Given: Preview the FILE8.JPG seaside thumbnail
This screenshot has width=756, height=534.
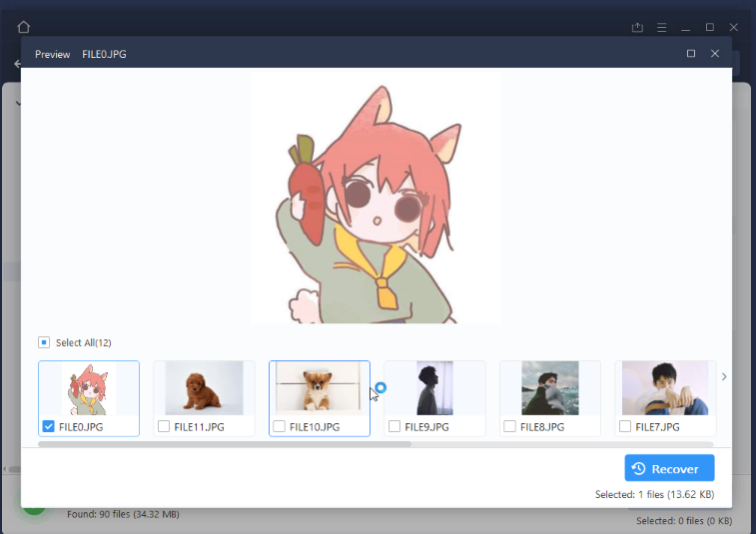Looking at the screenshot, I should [550, 388].
